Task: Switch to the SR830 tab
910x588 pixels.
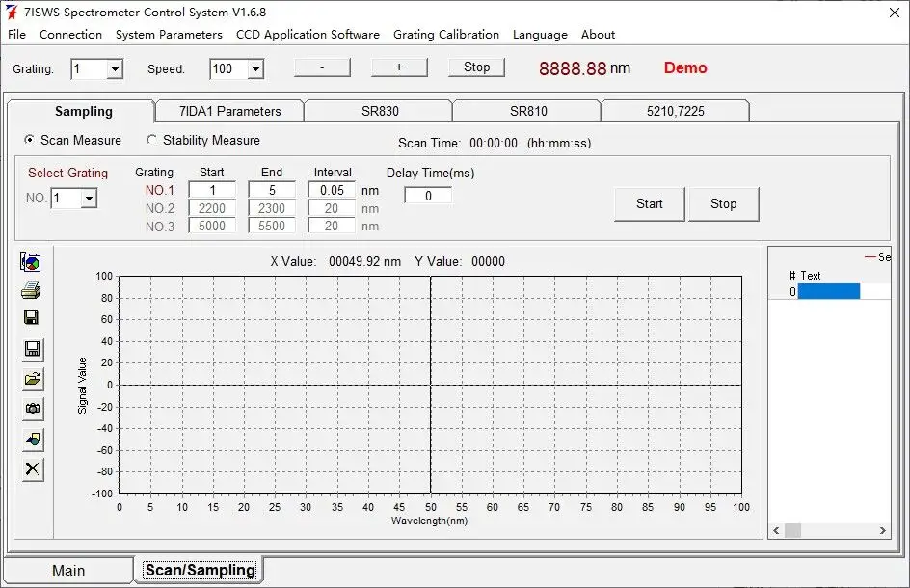Action: click(x=380, y=111)
